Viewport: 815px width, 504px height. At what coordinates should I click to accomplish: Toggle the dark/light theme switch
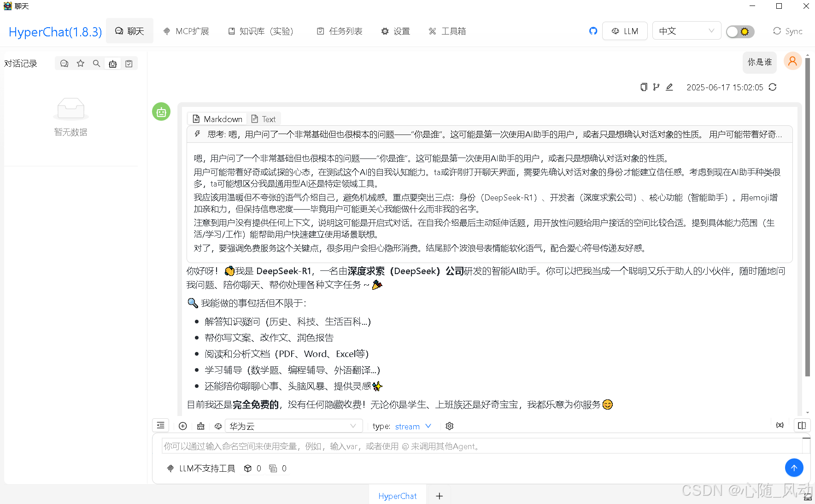click(740, 31)
